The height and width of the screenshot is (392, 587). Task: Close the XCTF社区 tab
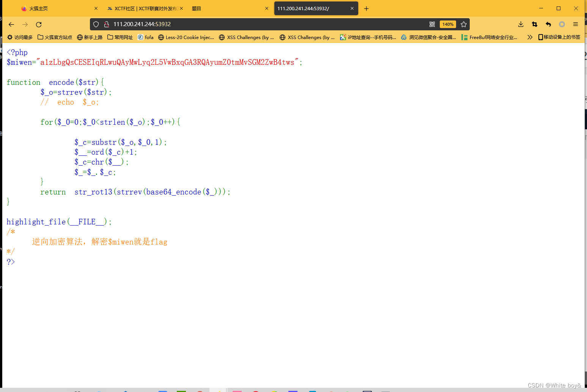click(x=181, y=8)
